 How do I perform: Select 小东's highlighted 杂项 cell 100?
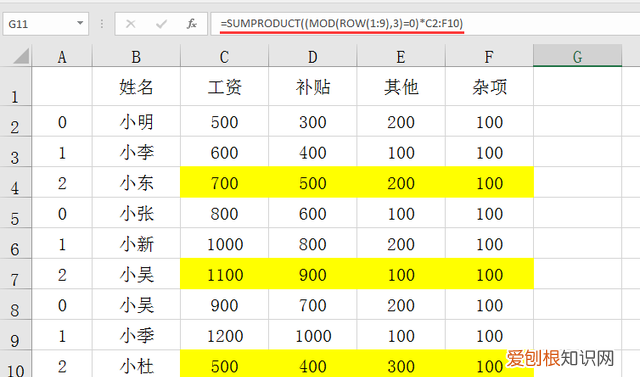tap(489, 182)
